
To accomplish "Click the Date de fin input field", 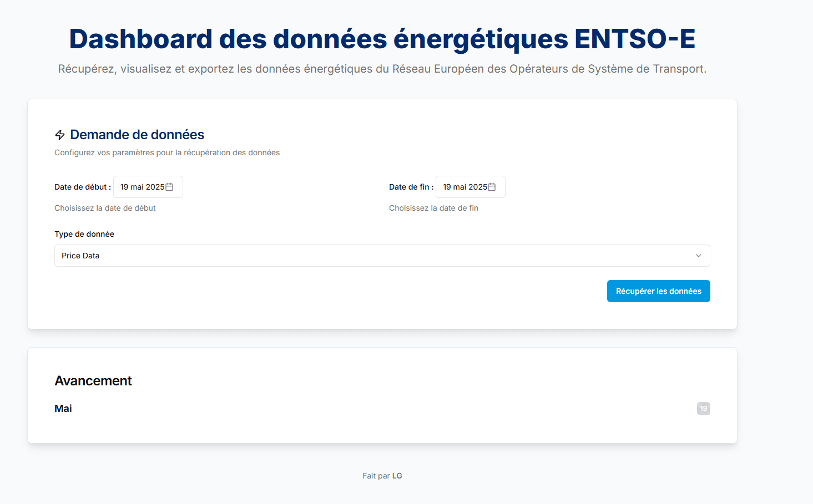I will click(466, 186).
